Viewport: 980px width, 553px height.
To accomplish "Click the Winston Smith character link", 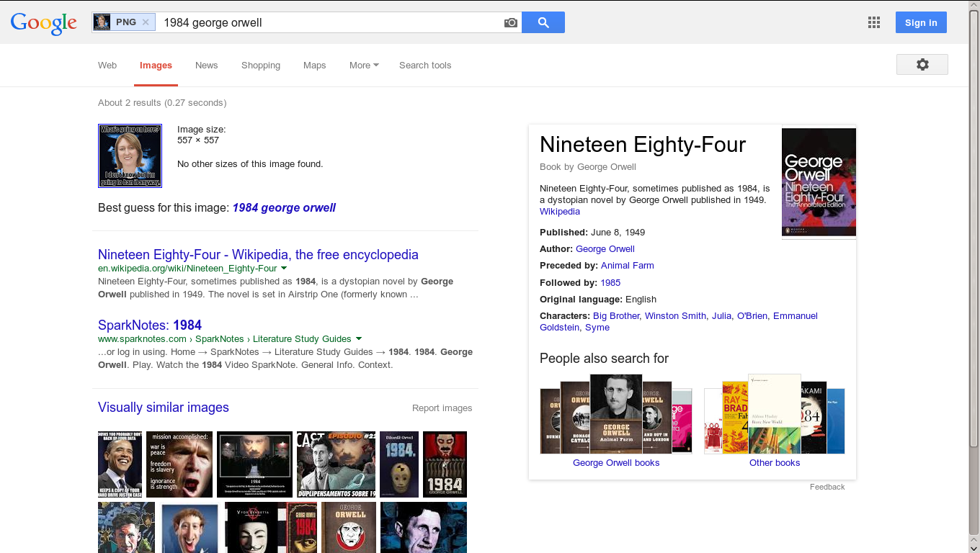I will [676, 315].
